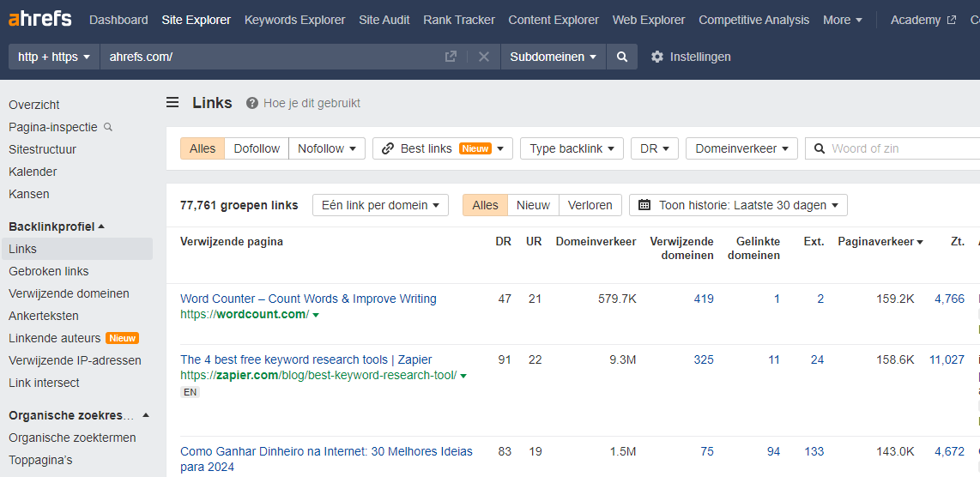
Task: Open Zapier keyword research tools link
Action: [306, 359]
